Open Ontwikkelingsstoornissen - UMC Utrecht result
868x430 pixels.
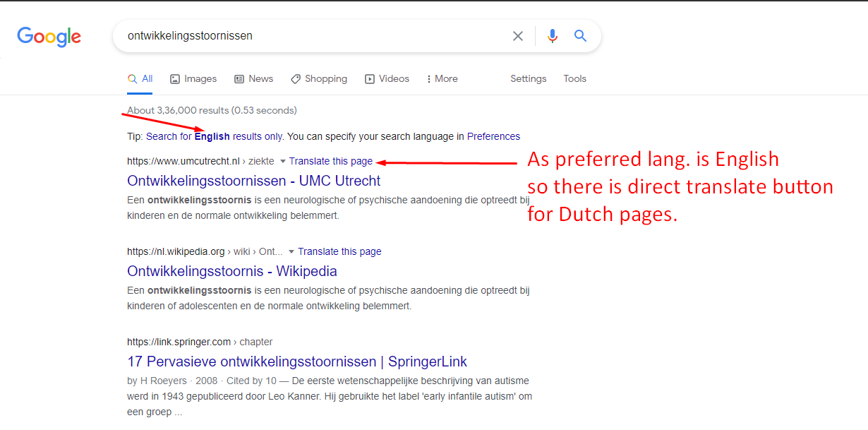coord(254,181)
